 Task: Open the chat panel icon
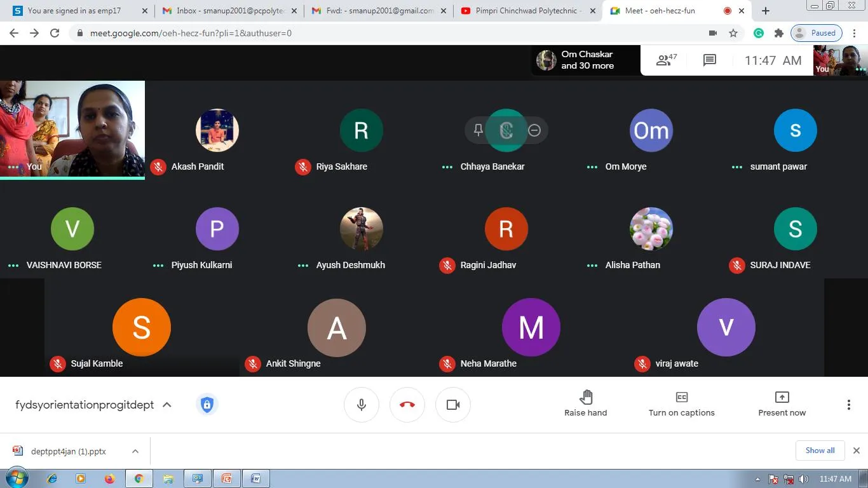pyautogui.click(x=710, y=60)
